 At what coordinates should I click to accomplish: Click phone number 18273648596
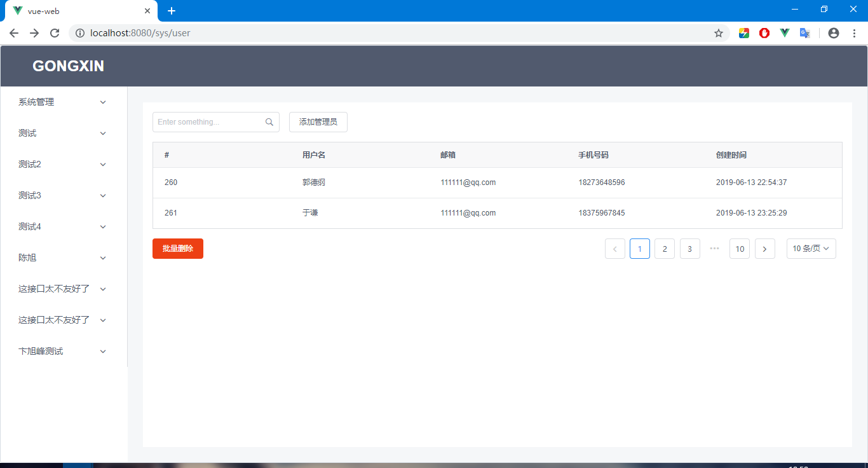(602, 182)
